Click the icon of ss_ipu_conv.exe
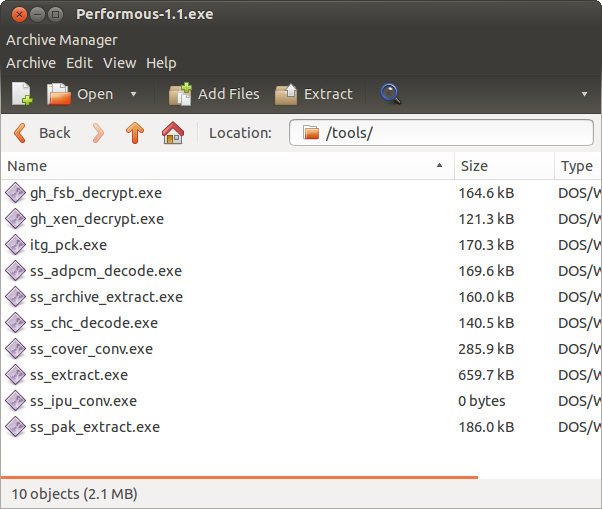This screenshot has height=509, width=602. (x=15, y=401)
